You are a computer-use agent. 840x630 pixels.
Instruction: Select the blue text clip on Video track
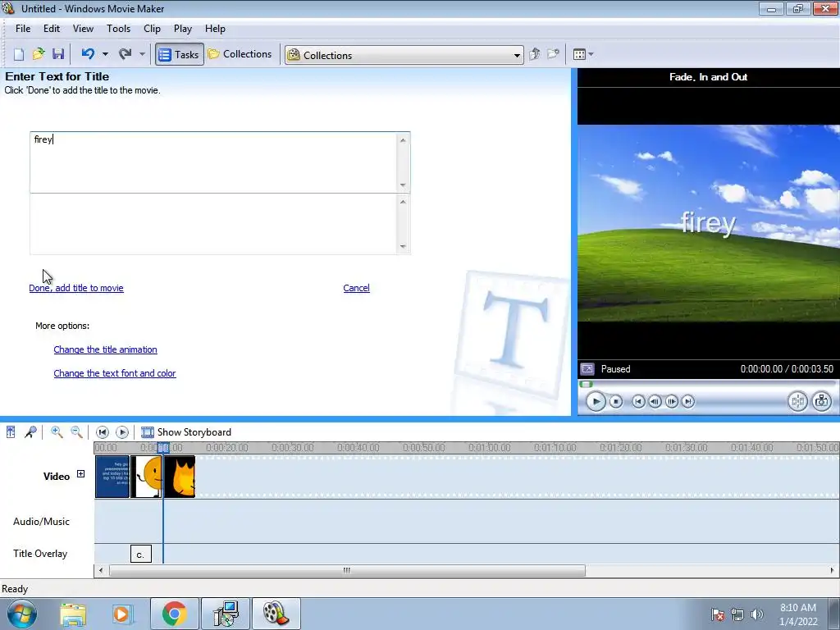click(x=112, y=477)
